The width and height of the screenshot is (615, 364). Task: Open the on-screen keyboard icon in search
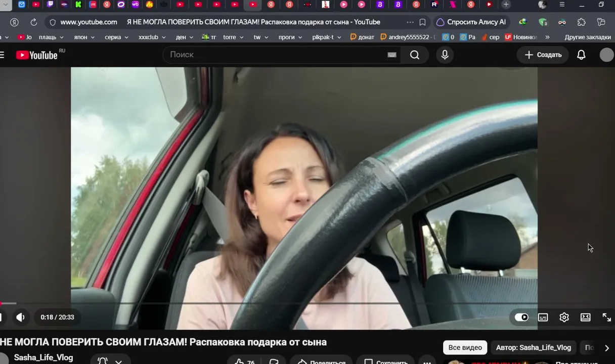(392, 55)
